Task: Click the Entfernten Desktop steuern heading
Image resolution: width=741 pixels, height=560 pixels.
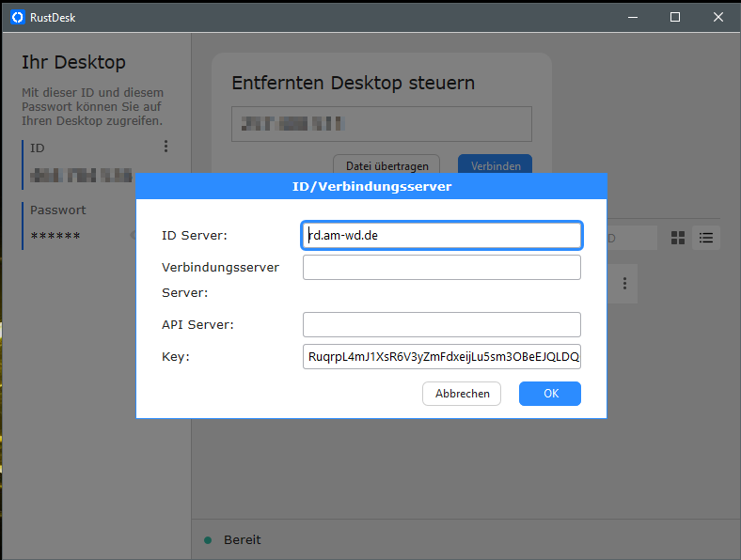Action: 353,83
